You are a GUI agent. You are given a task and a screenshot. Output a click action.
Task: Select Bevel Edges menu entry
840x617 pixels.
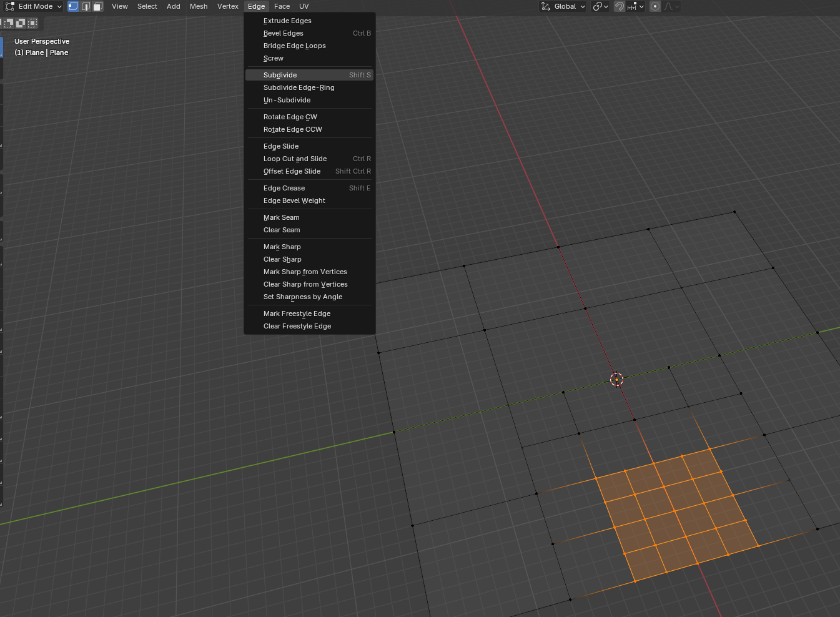[284, 33]
